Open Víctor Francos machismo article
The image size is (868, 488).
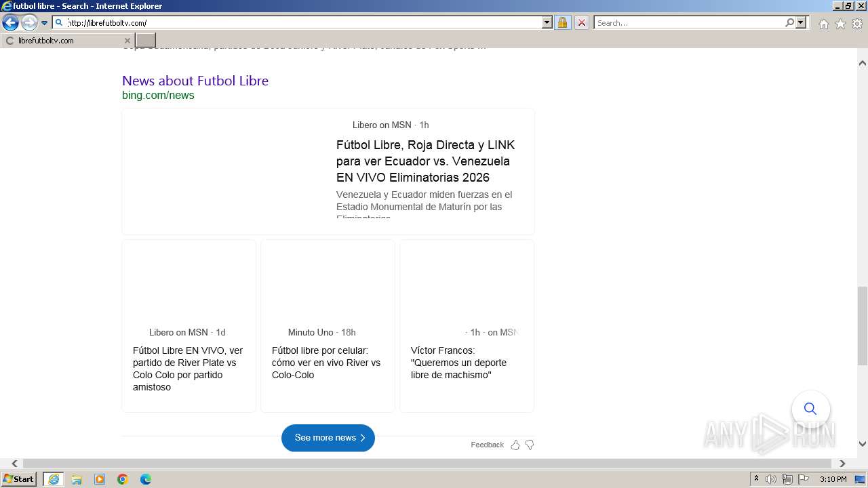458,363
